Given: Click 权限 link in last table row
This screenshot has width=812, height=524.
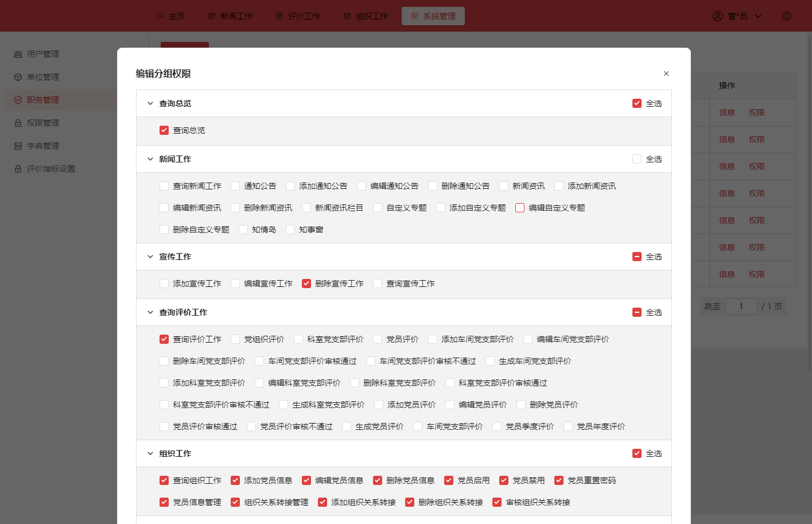Looking at the screenshot, I should pos(757,274).
